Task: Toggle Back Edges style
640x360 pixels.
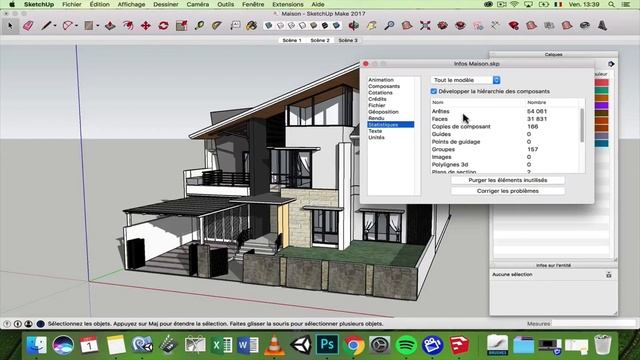Action: [x=280, y=25]
